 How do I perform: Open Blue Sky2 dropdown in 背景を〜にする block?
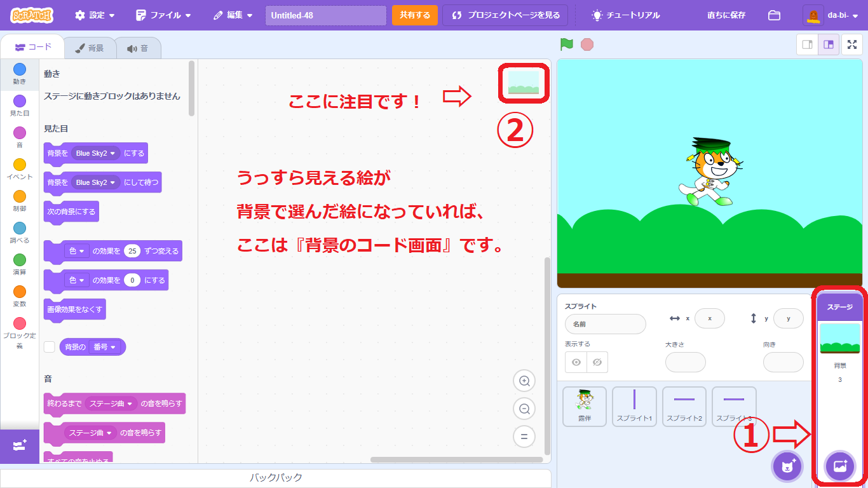click(x=96, y=153)
